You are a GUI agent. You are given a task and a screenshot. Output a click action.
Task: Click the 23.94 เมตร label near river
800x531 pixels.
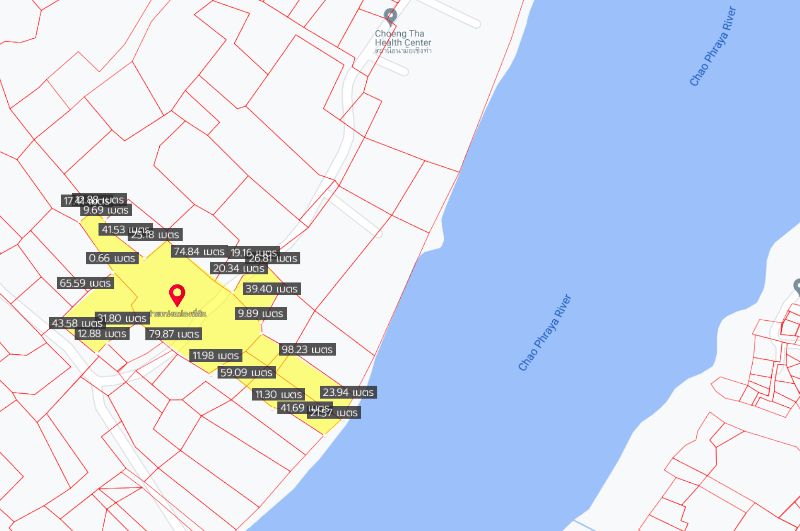coord(347,392)
